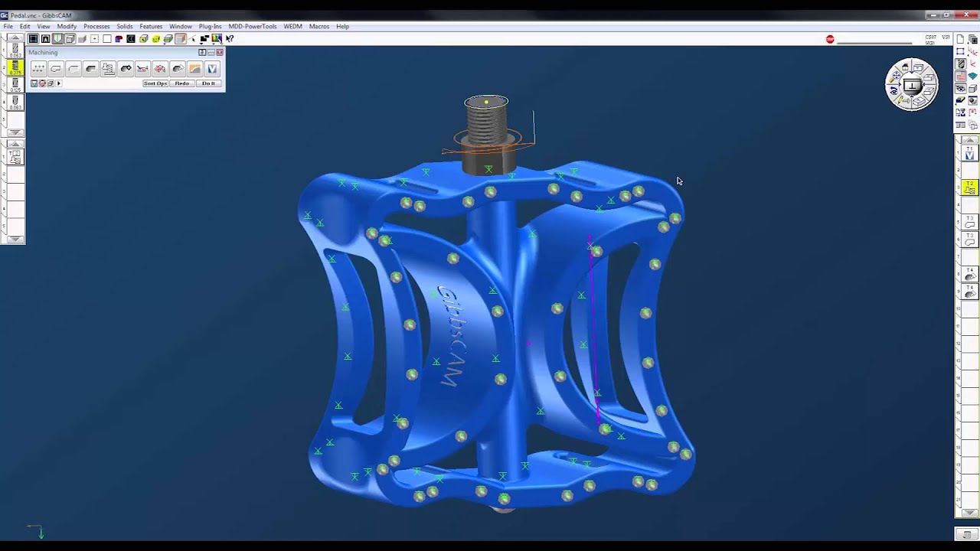
Task: Select the orange swept surface process icon
Action: tap(194, 68)
